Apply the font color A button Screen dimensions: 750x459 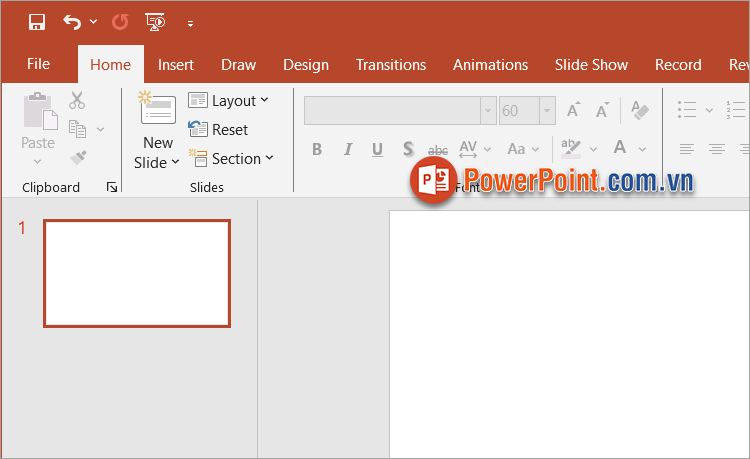620,148
